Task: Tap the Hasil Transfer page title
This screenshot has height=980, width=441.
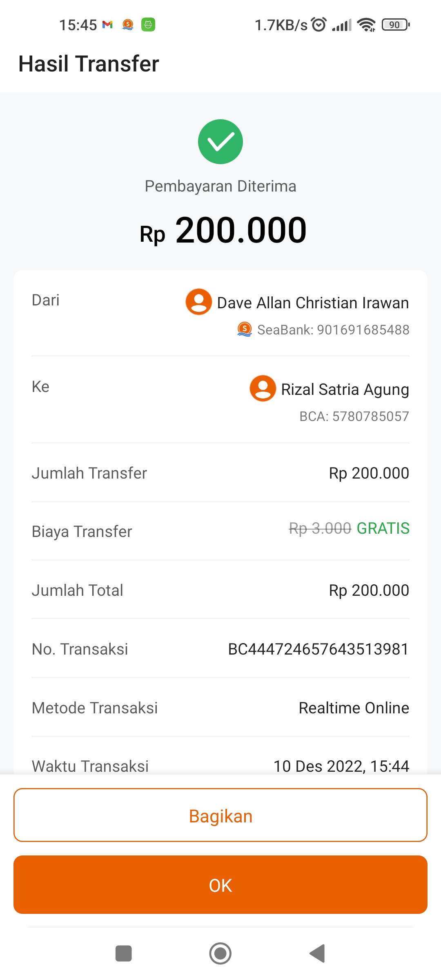Action: (x=89, y=64)
